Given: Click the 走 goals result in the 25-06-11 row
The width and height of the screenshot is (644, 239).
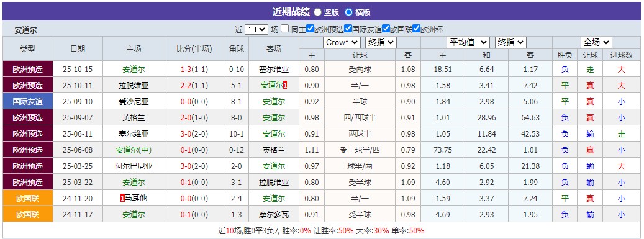Looking at the screenshot, I should [622, 134].
